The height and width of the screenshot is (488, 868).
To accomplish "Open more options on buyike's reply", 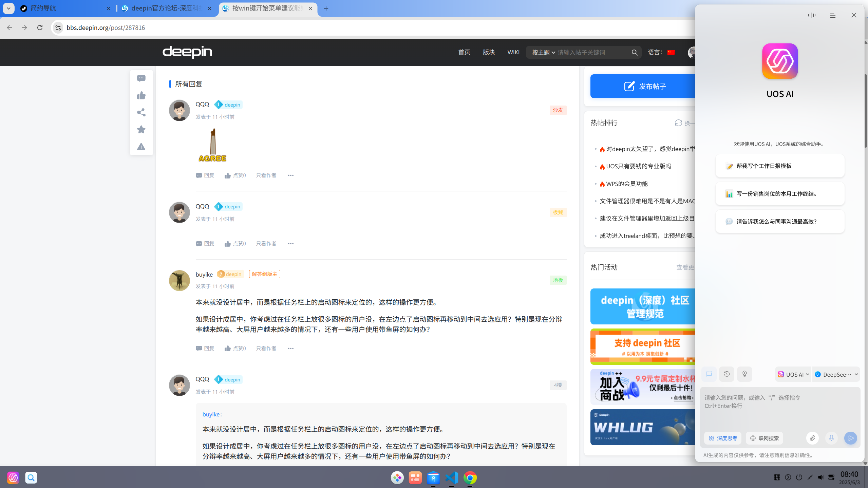I will click(291, 349).
